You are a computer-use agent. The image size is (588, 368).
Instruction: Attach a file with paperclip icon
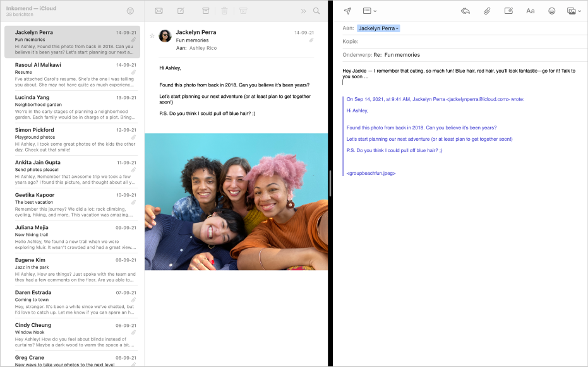pyautogui.click(x=487, y=11)
